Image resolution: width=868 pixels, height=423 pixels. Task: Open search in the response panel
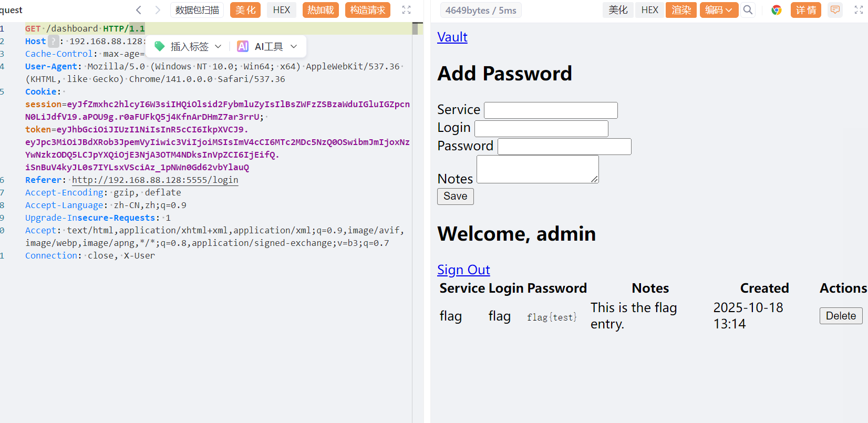click(748, 10)
